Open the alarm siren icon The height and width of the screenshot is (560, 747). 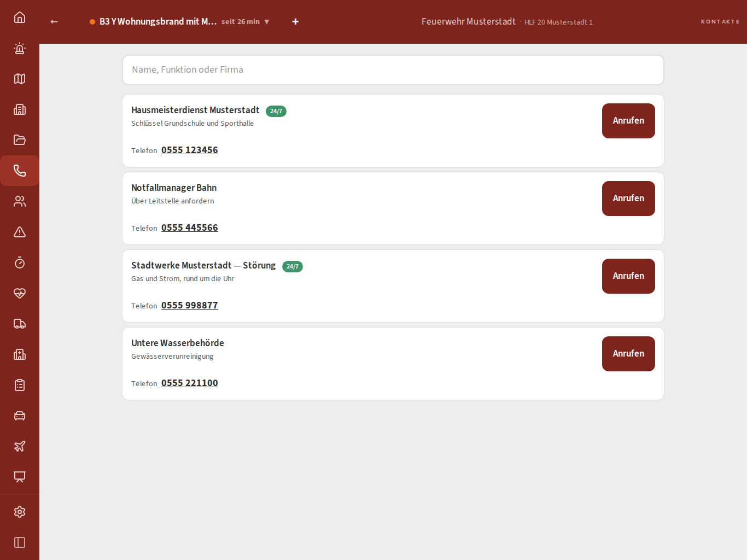(x=20, y=48)
